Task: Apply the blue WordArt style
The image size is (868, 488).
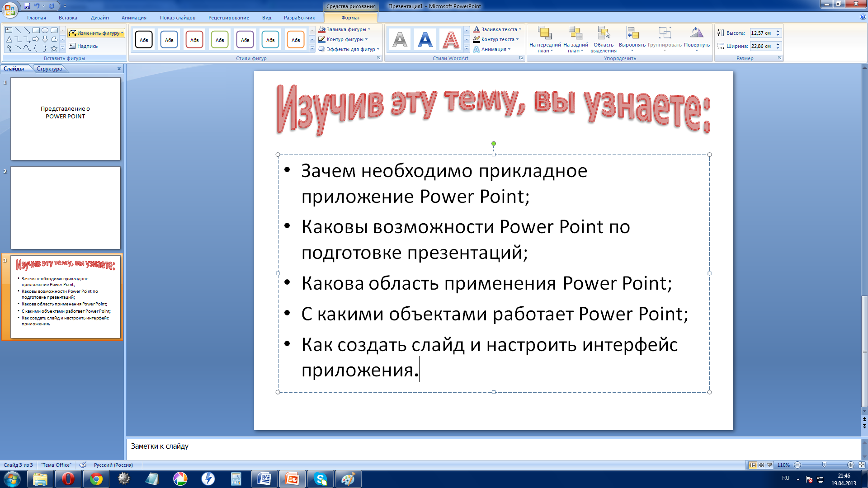Action: pos(425,40)
